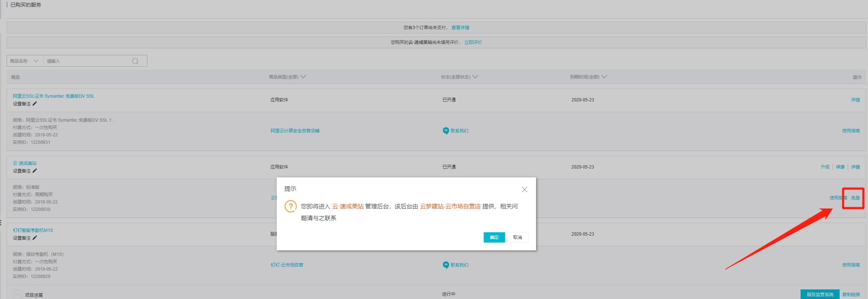Click 服务监管系统 button
The width and height of the screenshot is (868, 299).
click(820, 294)
